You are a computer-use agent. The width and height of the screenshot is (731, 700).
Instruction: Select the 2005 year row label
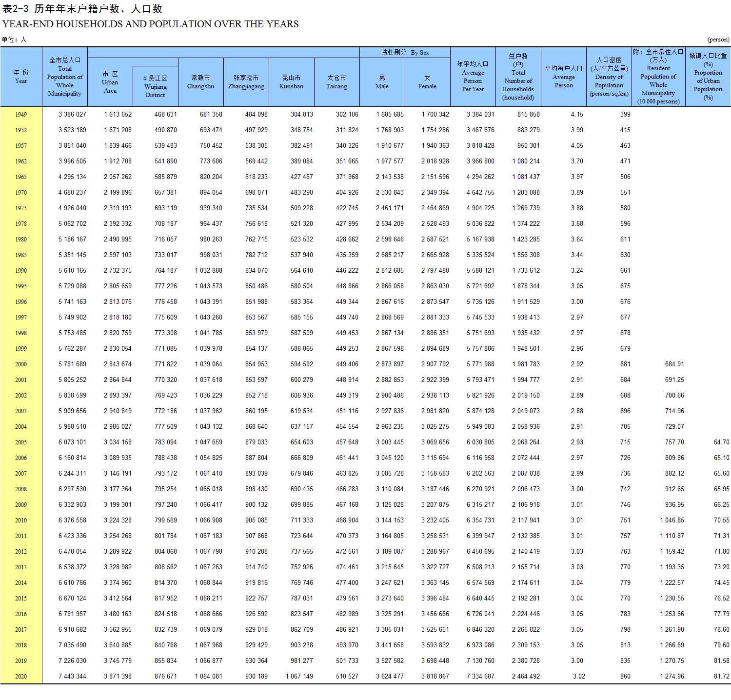(x=21, y=442)
